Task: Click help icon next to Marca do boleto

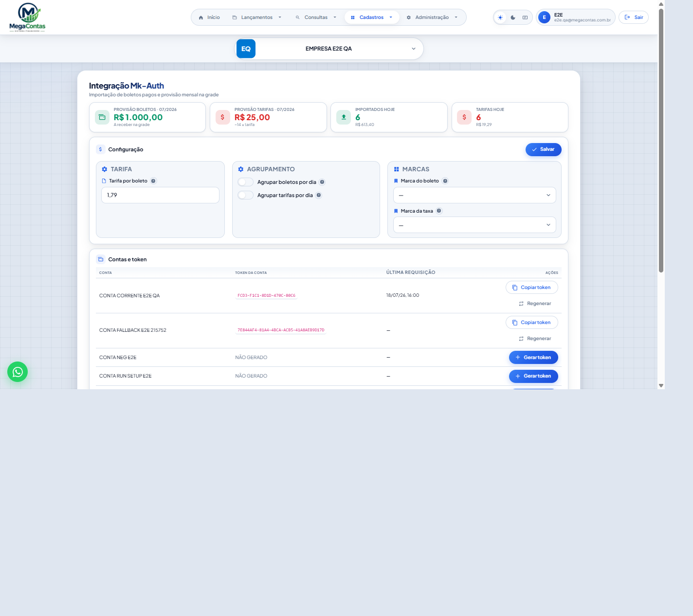Action: (445, 181)
